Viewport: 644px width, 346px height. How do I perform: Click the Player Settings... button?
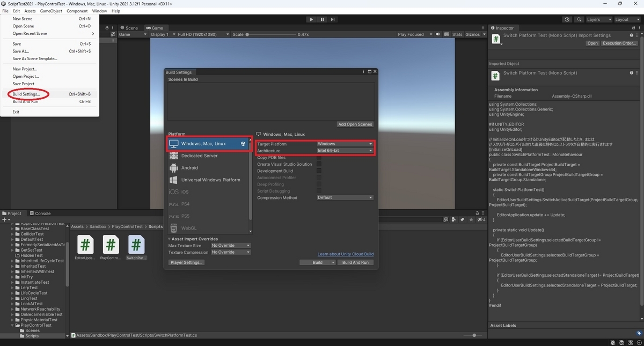coord(186,262)
